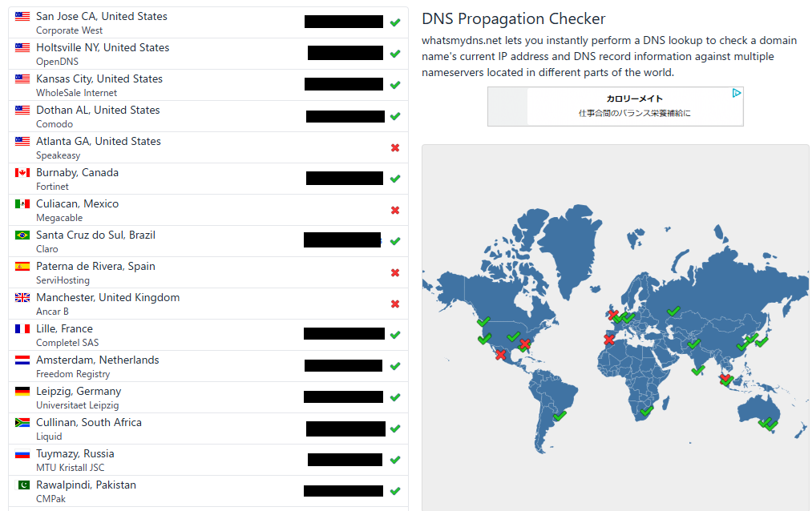This screenshot has height=511, width=812.
Task: Click the green checkmark over South Africa on map
Action: pyautogui.click(x=646, y=411)
